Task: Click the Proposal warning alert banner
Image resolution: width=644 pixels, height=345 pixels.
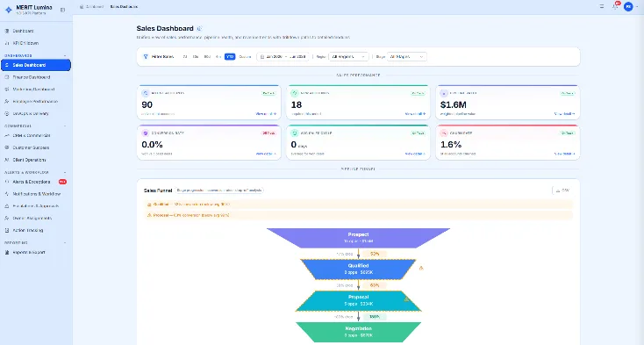Action: pyautogui.click(x=358, y=215)
